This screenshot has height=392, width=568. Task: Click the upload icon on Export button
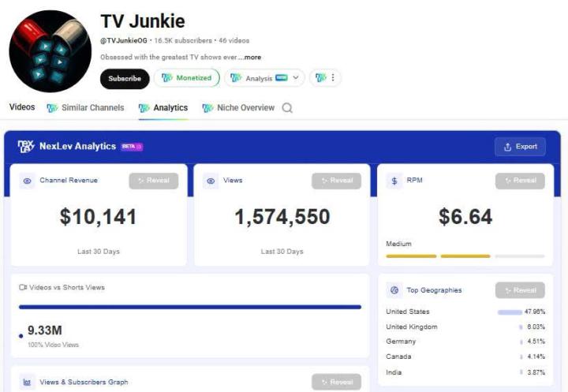[507, 147]
